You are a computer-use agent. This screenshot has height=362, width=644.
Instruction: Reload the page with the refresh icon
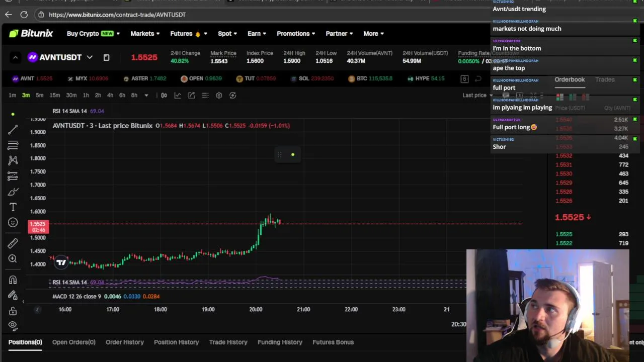pyautogui.click(x=24, y=15)
